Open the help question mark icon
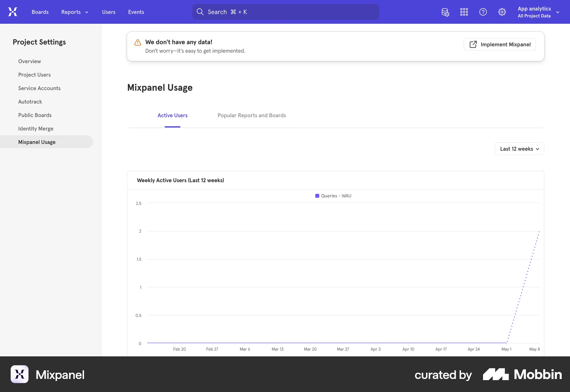This screenshot has width=570, height=392. (x=483, y=12)
